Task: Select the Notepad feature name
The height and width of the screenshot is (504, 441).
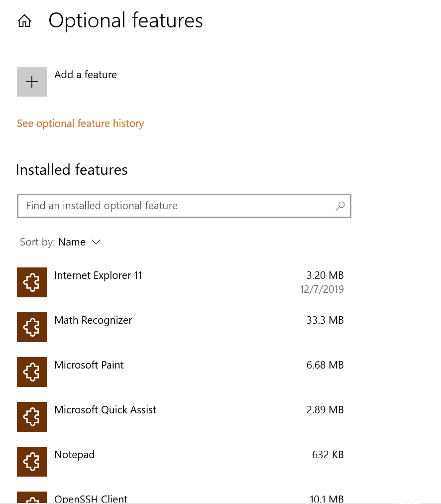Action: [x=75, y=455]
